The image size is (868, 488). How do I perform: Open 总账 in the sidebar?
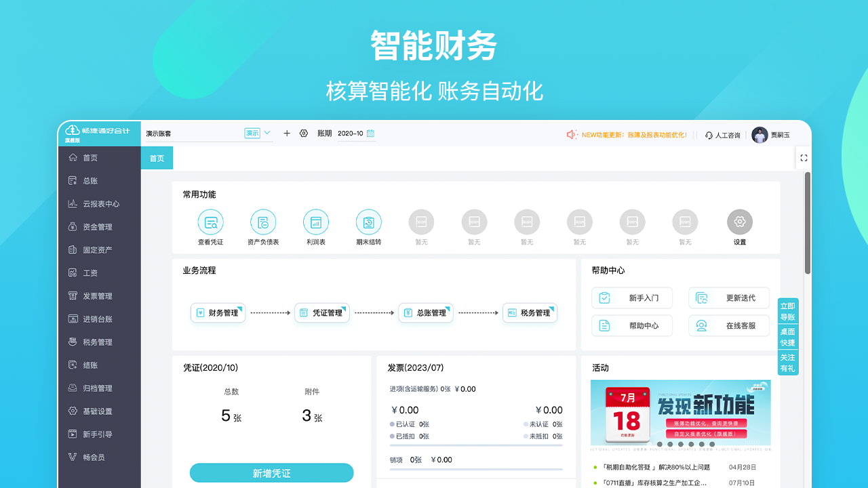tap(99, 181)
